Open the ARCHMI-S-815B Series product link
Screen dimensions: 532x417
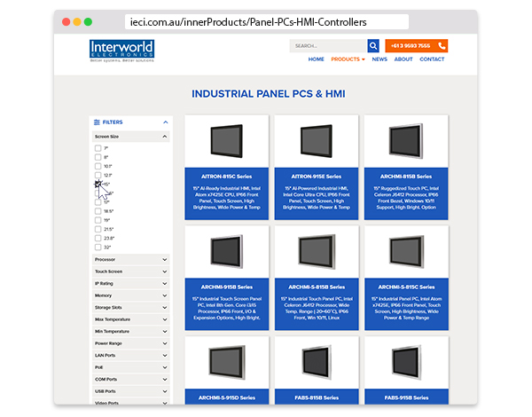tap(317, 287)
